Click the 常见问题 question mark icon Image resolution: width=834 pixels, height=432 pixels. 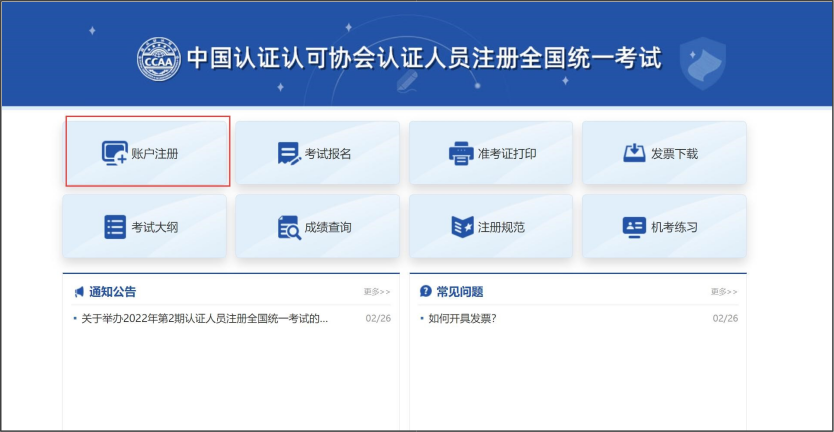pos(426,291)
